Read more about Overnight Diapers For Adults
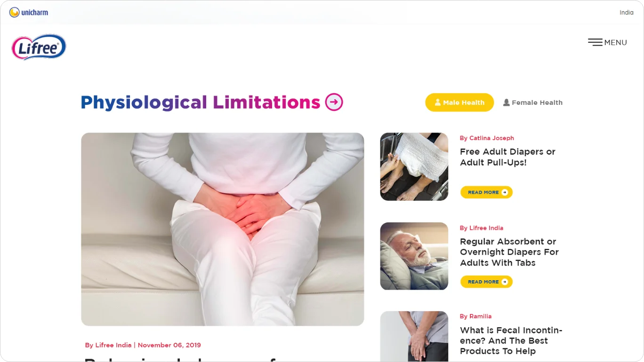 (x=486, y=282)
